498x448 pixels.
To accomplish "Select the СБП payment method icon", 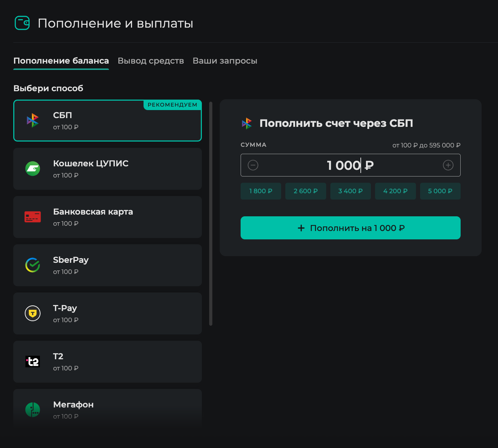I will click(x=32, y=120).
